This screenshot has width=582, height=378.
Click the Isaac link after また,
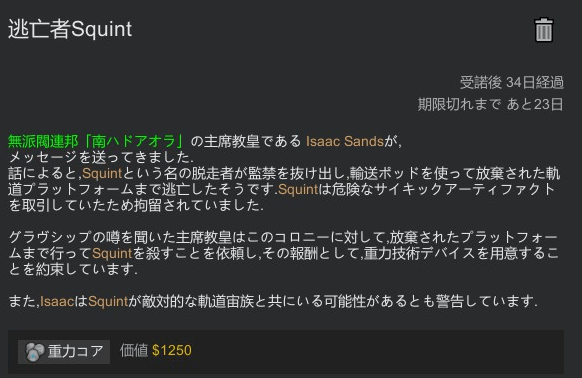tap(57, 302)
